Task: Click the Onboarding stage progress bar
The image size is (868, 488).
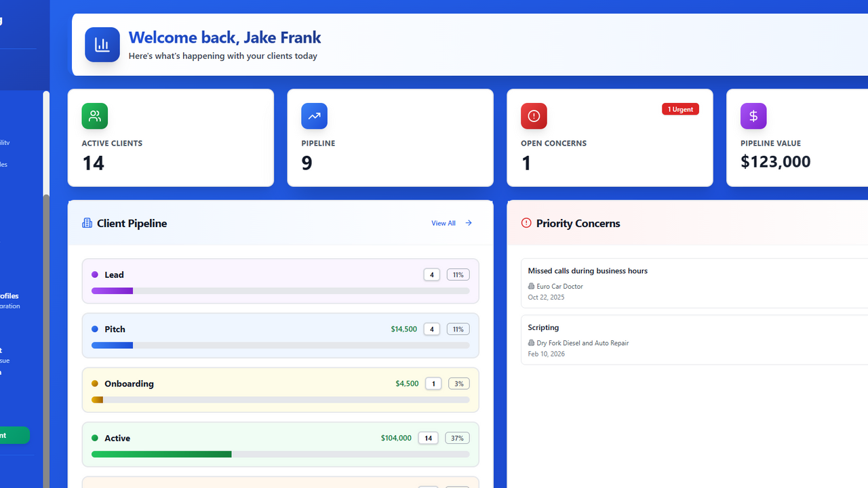Action: (x=281, y=400)
